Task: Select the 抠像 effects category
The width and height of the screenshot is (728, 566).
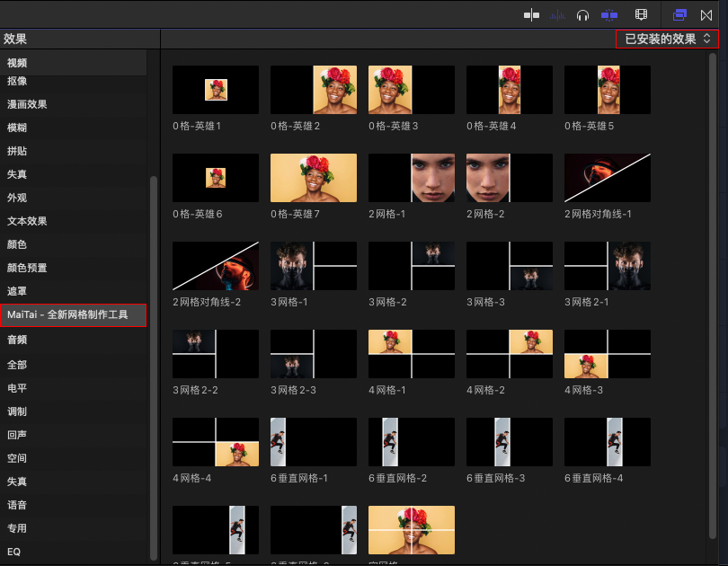Action: tap(74, 81)
